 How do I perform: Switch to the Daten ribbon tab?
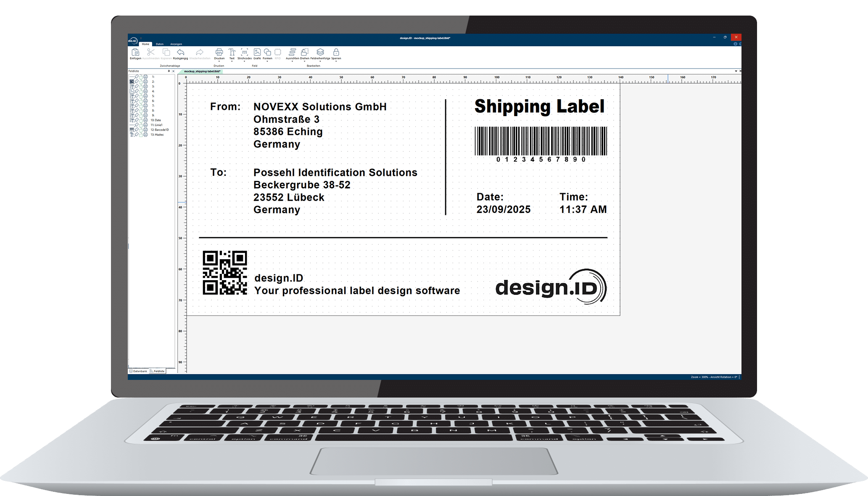coord(160,44)
